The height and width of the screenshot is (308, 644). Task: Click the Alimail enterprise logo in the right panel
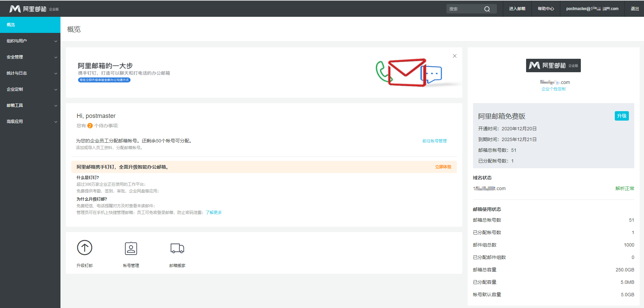point(553,65)
